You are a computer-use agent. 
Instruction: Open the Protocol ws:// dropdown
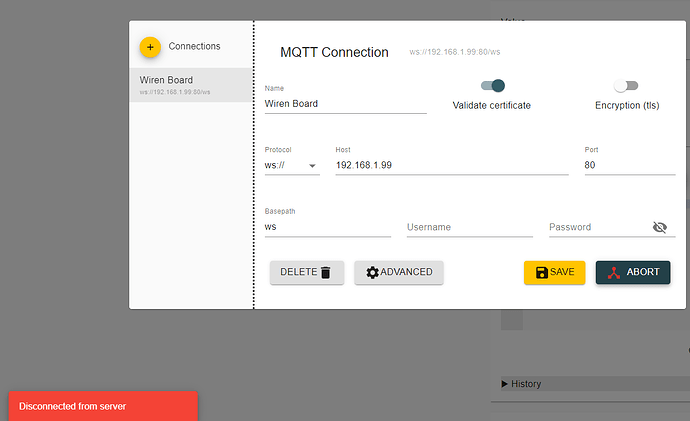(291, 165)
